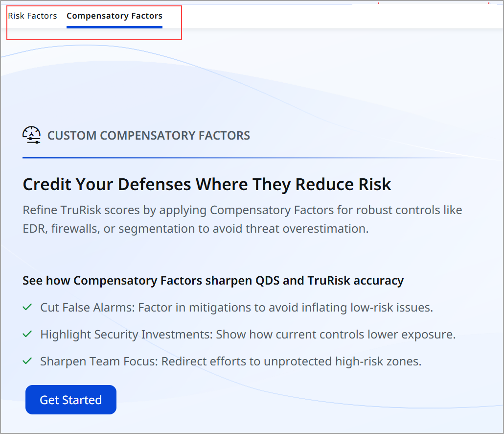Click the See how Compensatory Factors subheading
Screen dimensions: 504x434
[x=213, y=280]
